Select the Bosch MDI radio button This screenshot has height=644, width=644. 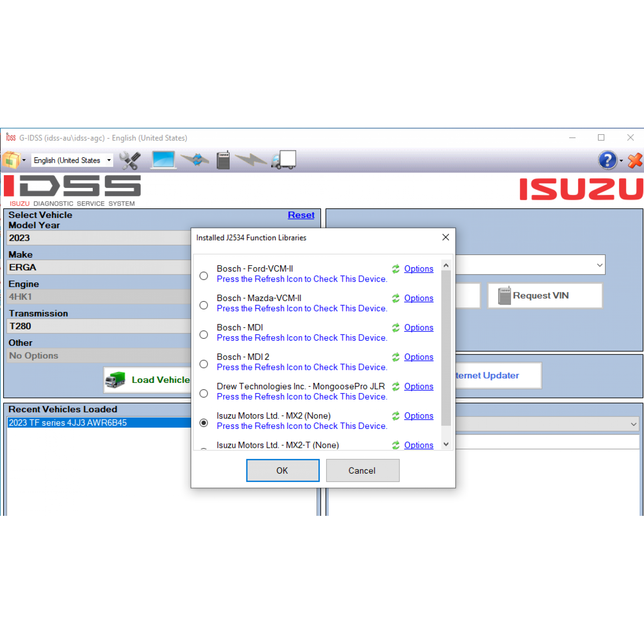pos(204,334)
